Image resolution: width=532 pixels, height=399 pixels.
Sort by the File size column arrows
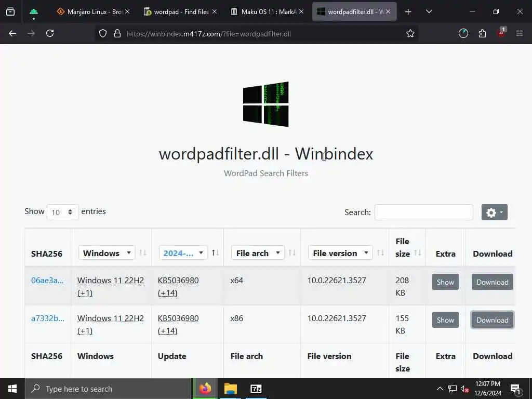click(418, 253)
